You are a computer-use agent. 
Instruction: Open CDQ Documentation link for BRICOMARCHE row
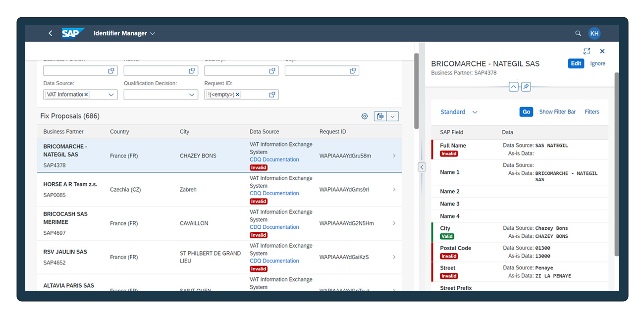(x=274, y=159)
